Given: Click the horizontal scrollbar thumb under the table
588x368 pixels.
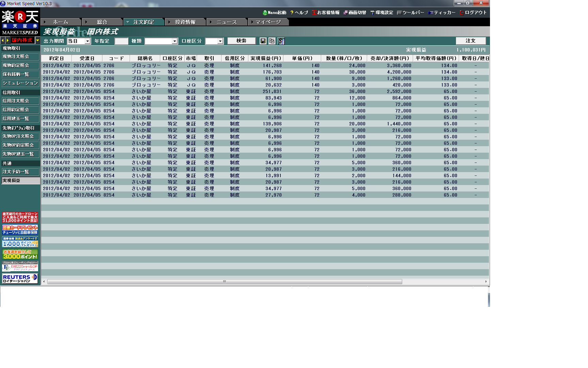Looking at the screenshot, I should coord(225,282).
